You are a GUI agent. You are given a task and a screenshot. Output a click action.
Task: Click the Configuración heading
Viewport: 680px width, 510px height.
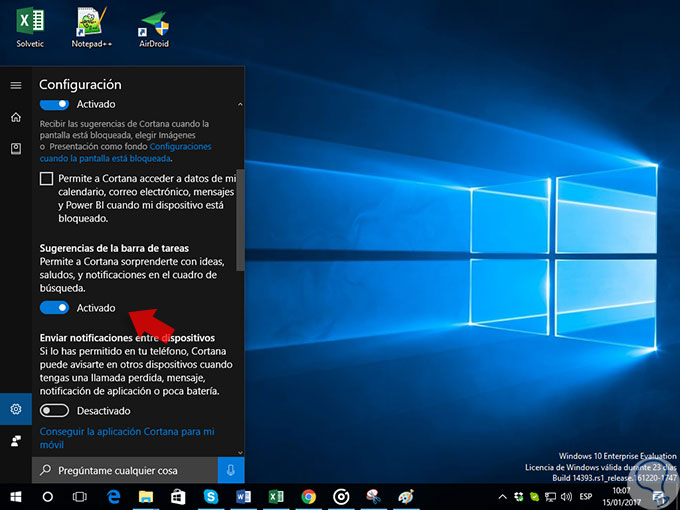[80, 85]
